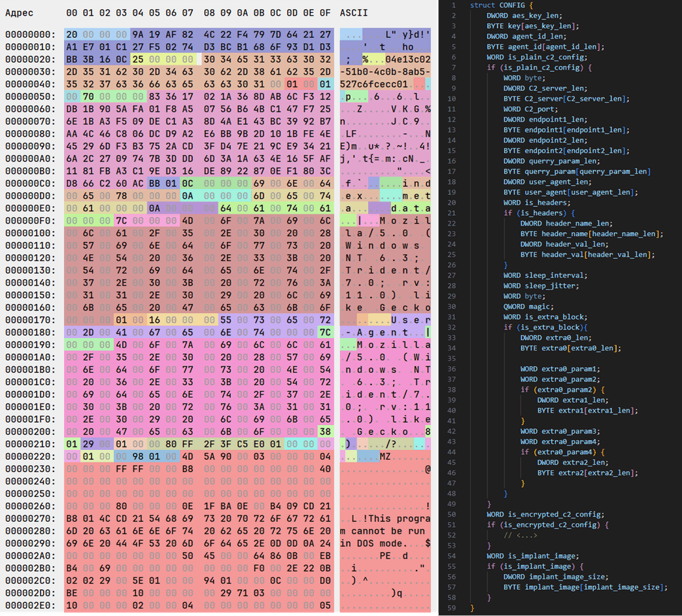Click code line 'BYTE key[aes_key_len];'
Screen dimensions: 682x616
[532, 26]
